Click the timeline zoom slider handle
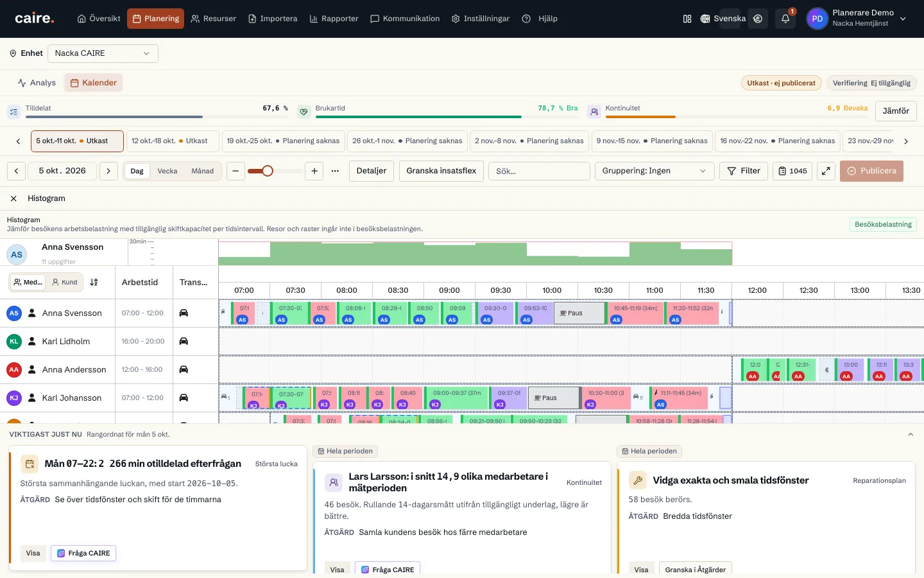This screenshot has width=924, height=578. [x=268, y=171]
